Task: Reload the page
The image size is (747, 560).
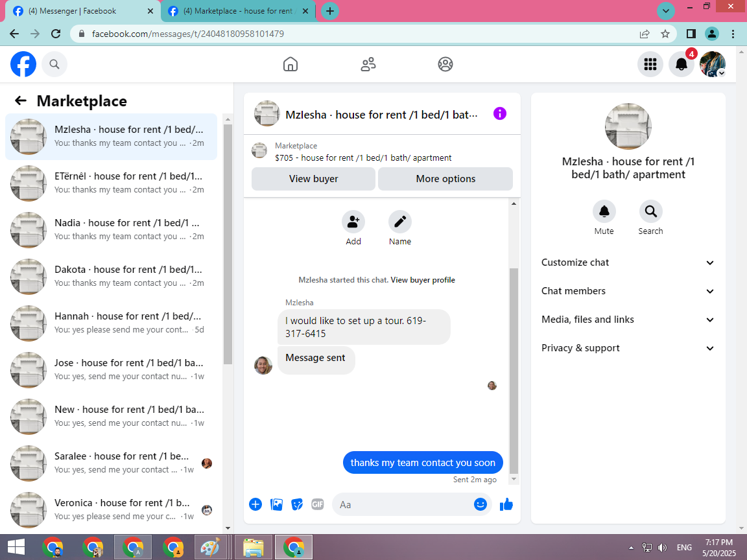Action: (x=56, y=34)
